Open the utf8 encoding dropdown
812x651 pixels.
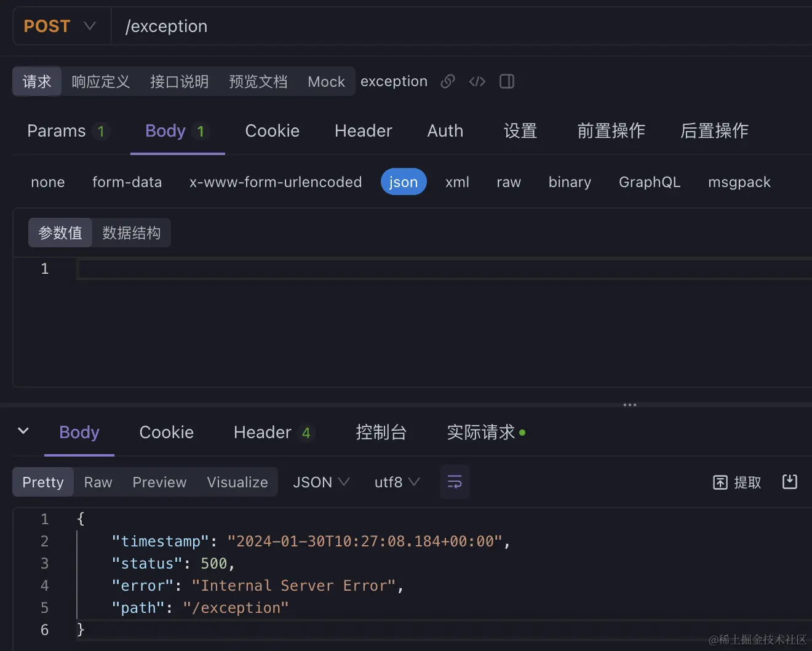(397, 482)
